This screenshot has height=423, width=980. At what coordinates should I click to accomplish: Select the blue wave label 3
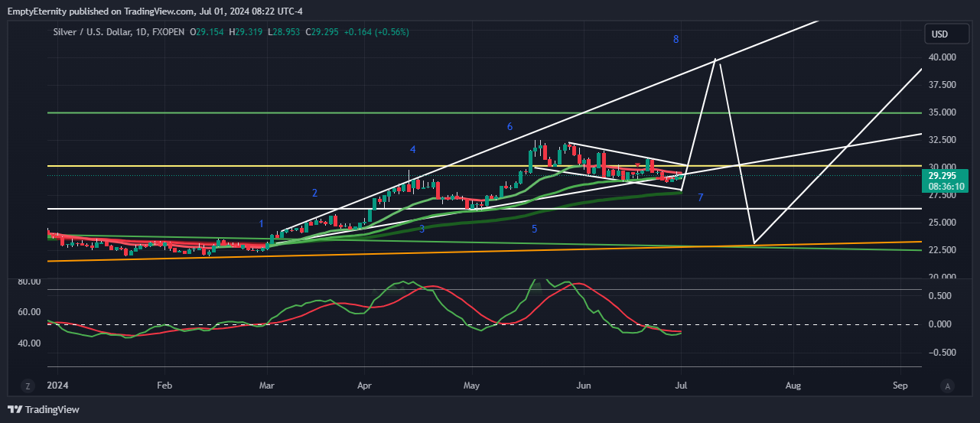pos(422,229)
